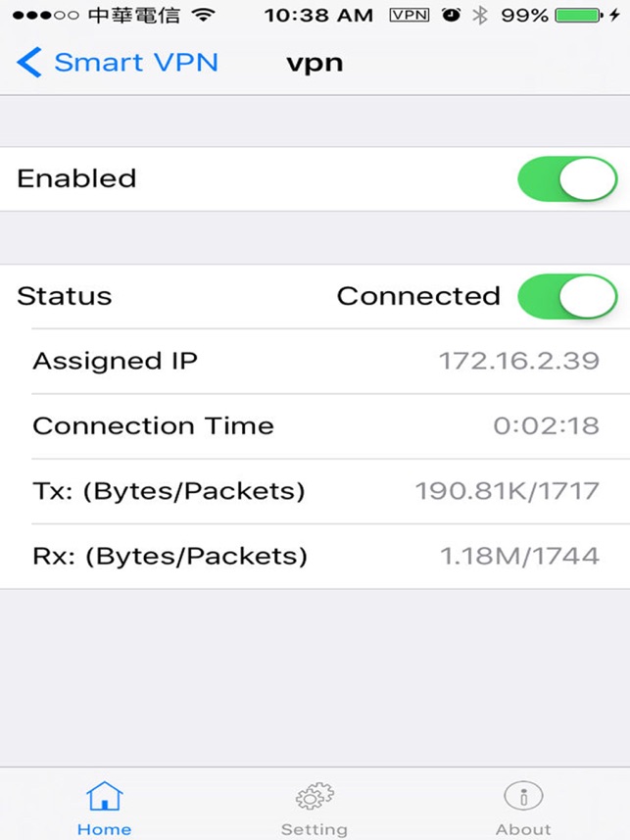Tap the 10:38 AM clock
Viewport: 630px width, 840px height.
(x=318, y=15)
